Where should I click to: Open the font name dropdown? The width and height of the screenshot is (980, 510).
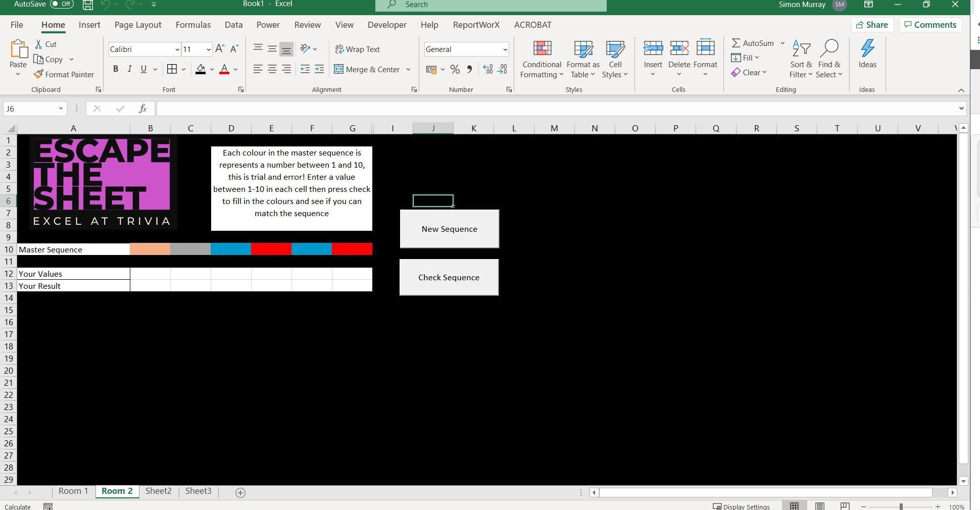click(176, 49)
